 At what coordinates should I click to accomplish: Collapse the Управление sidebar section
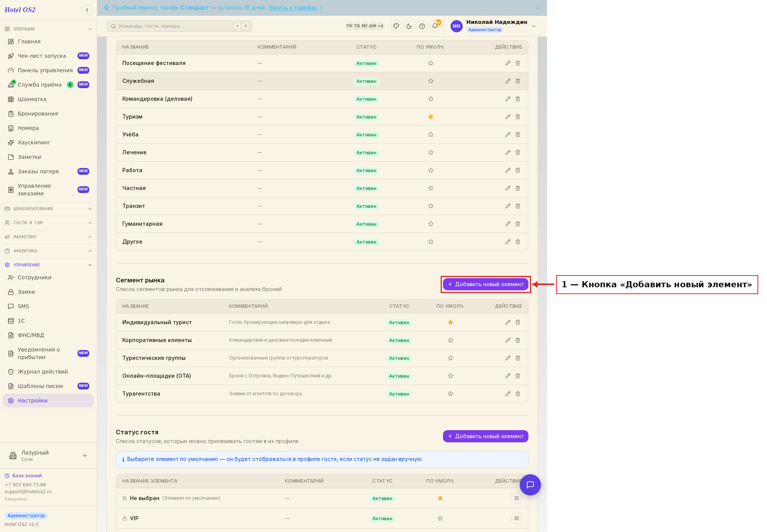[48, 265]
